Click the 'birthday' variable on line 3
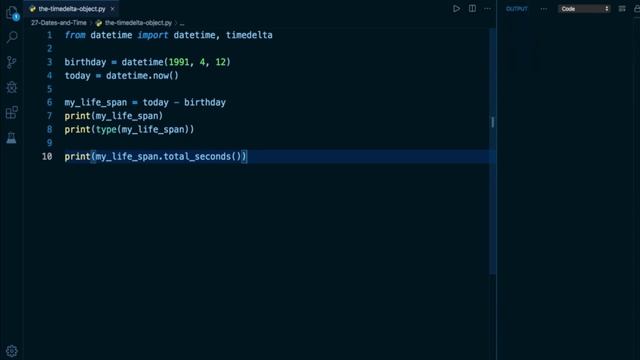 pos(85,62)
